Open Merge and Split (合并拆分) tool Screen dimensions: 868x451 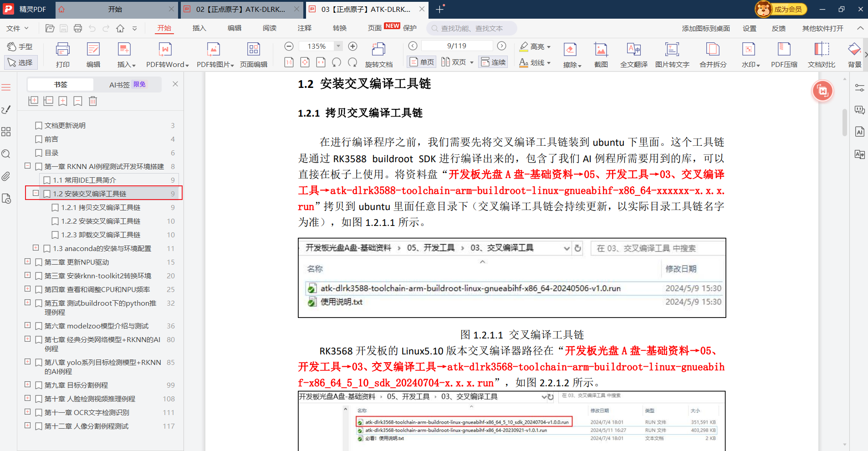[x=713, y=55]
